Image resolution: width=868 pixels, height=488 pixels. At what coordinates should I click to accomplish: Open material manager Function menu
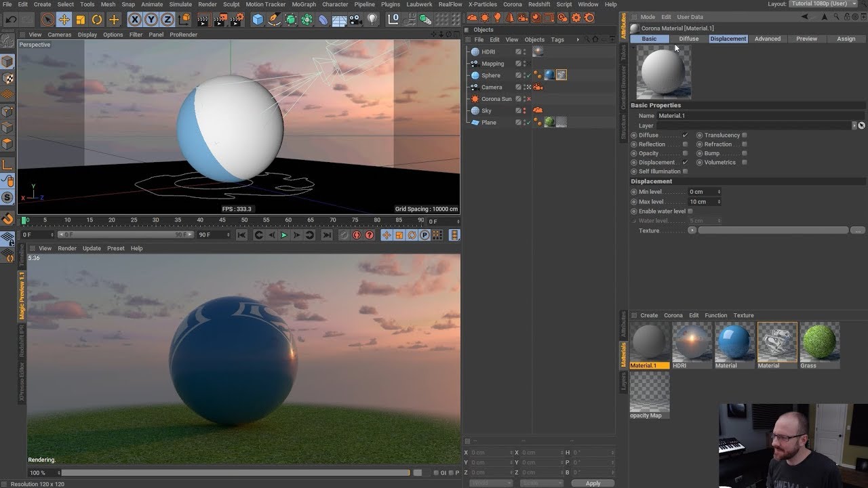(x=715, y=315)
